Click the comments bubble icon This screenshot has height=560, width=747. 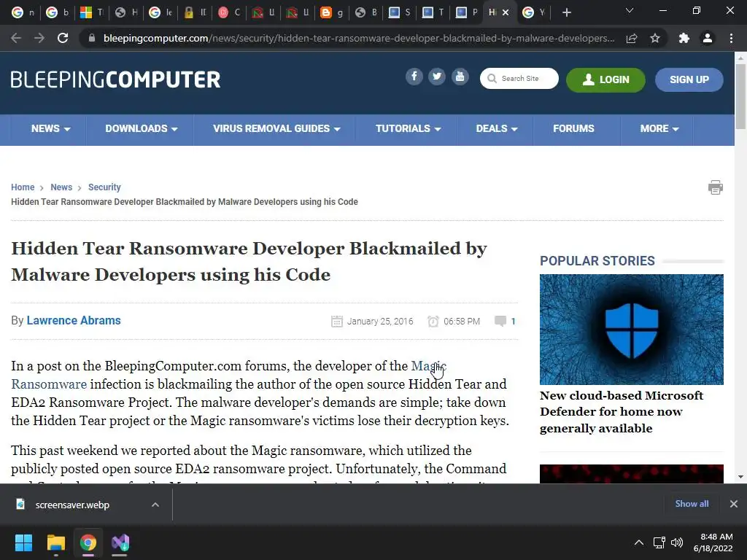500,321
